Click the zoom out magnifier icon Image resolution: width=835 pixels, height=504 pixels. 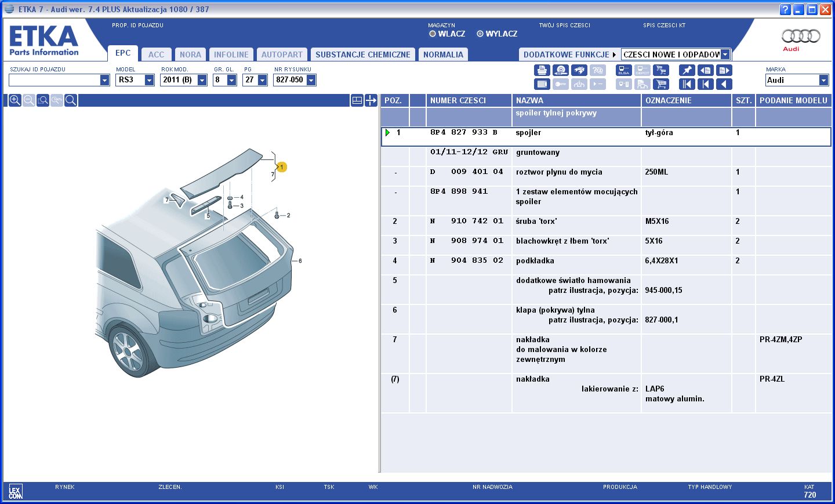click(29, 100)
